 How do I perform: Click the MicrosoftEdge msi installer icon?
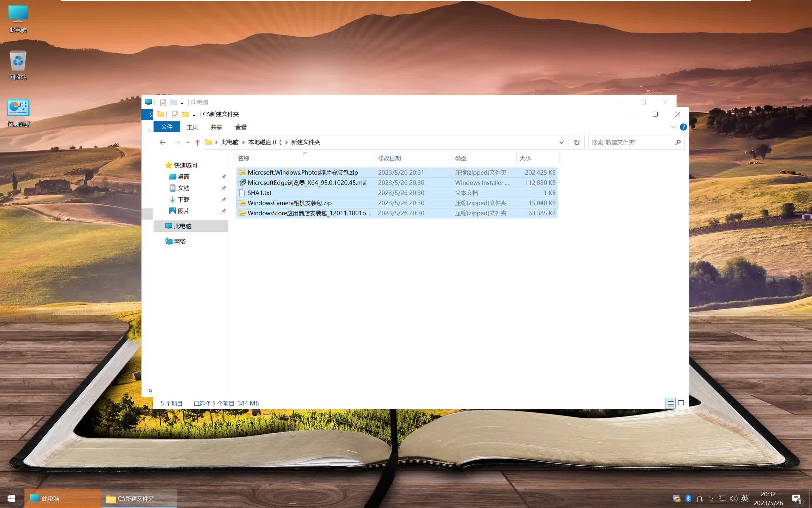point(242,183)
